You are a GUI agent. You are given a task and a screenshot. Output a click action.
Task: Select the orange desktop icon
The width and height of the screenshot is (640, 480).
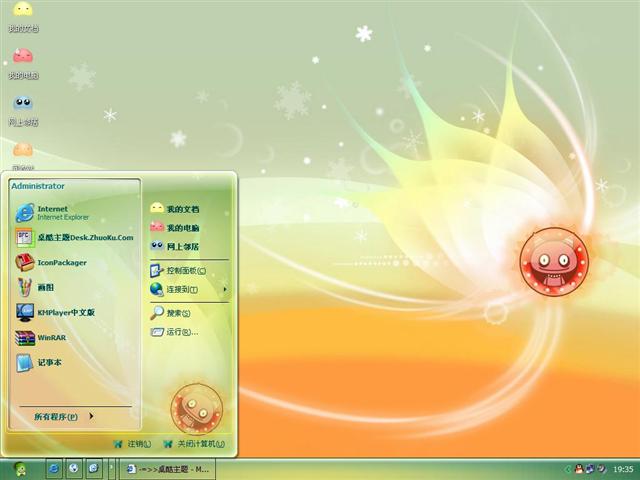(x=23, y=150)
